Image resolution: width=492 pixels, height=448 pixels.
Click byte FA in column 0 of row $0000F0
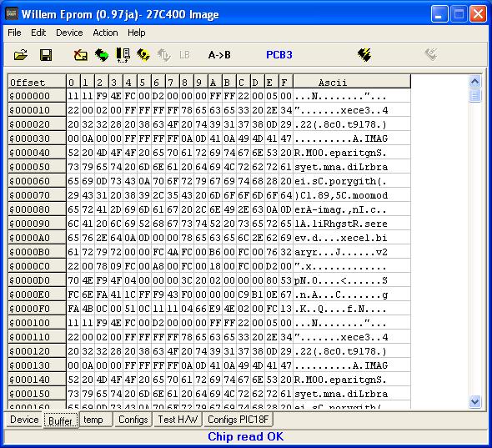pos(73,309)
